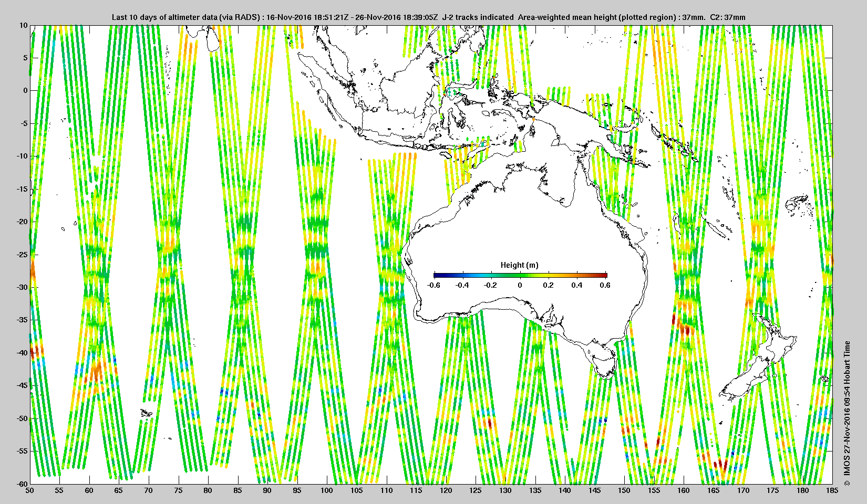This screenshot has width=867, height=504.
Task: Click latitude tick label '-60' on left axis
Action: click(x=22, y=484)
